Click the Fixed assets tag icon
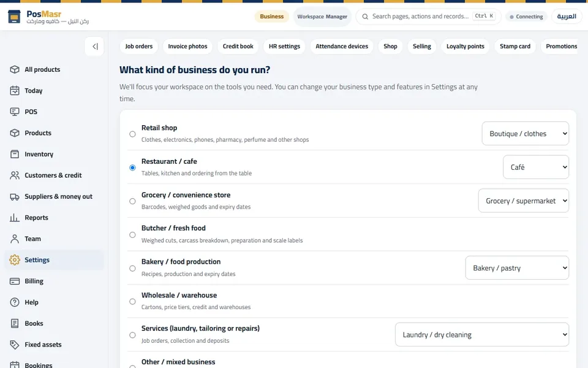This screenshot has width=588, height=368. (x=15, y=344)
